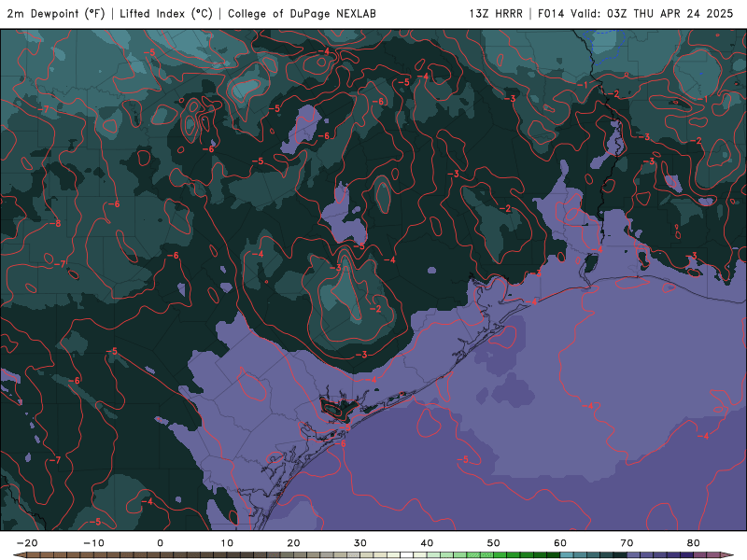747x560 pixels.
Task: Click the -8 lifted index contour label
Action: click(x=56, y=223)
